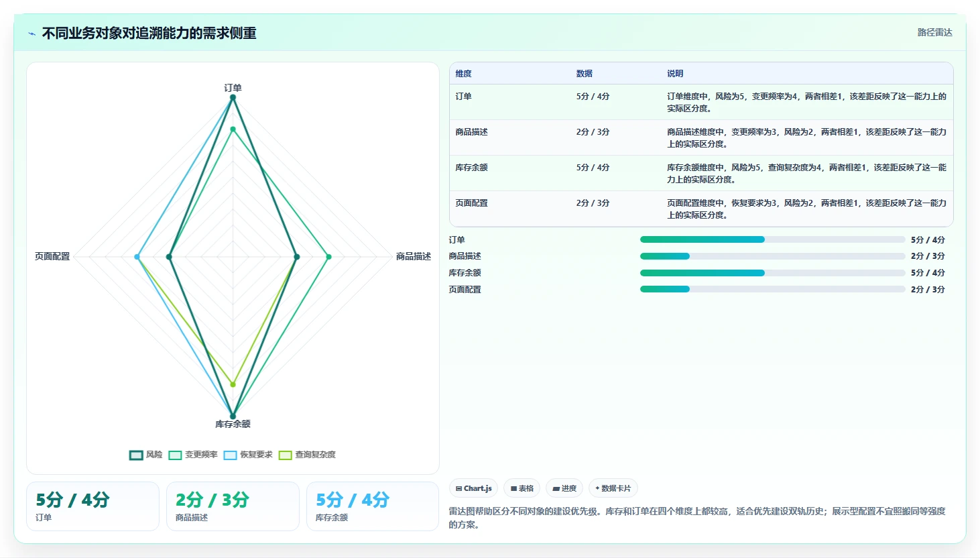
Task: Click the 订单 row in the table
Action: pos(701,102)
